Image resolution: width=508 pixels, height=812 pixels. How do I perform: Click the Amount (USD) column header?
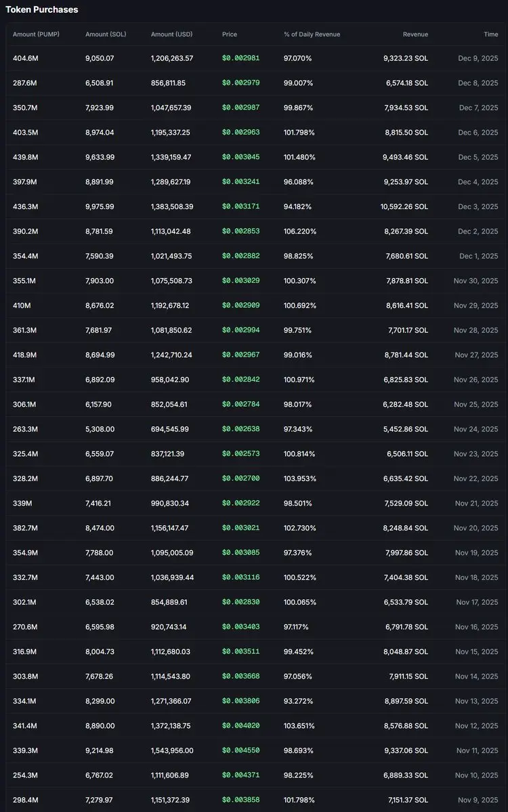pyautogui.click(x=172, y=35)
